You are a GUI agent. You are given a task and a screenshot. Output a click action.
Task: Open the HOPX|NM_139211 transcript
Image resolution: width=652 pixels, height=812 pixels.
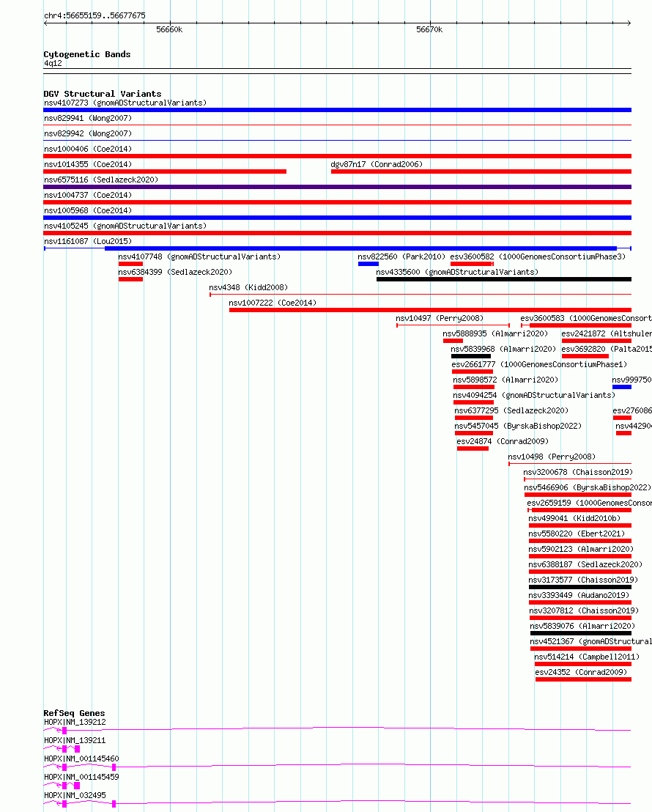click(75, 740)
